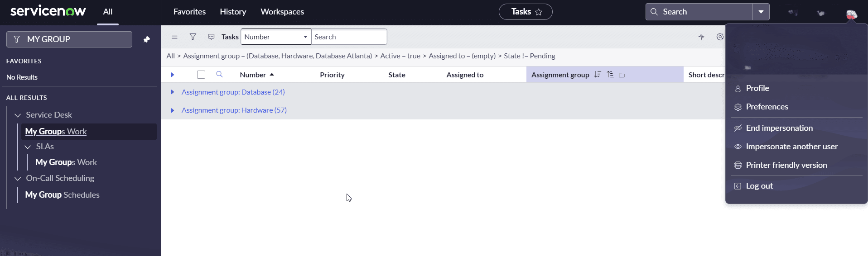The height and width of the screenshot is (256, 868).
Task: Click the column search magnifier icon
Action: pos(219,75)
